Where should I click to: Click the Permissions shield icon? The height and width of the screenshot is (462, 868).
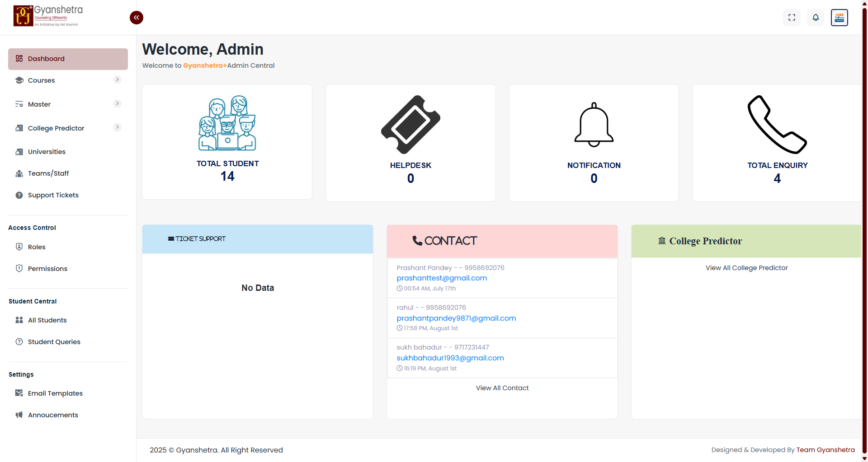[x=19, y=269]
